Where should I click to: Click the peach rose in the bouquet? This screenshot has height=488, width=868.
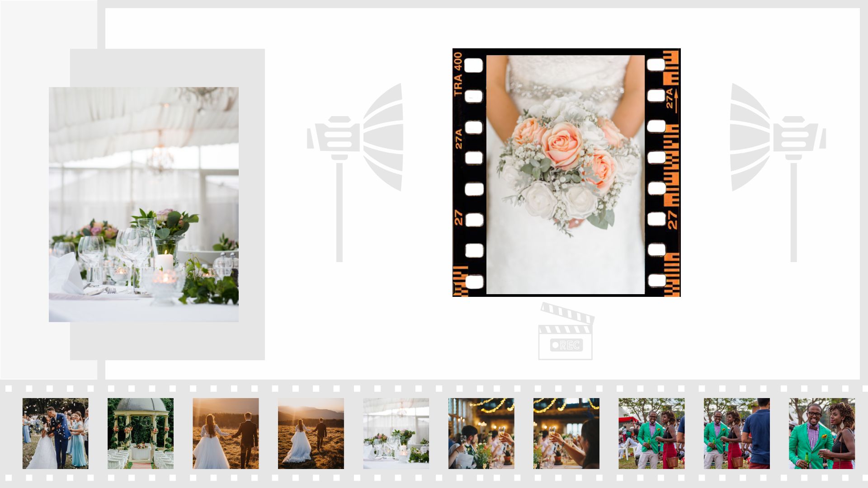pyautogui.click(x=563, y=145)
